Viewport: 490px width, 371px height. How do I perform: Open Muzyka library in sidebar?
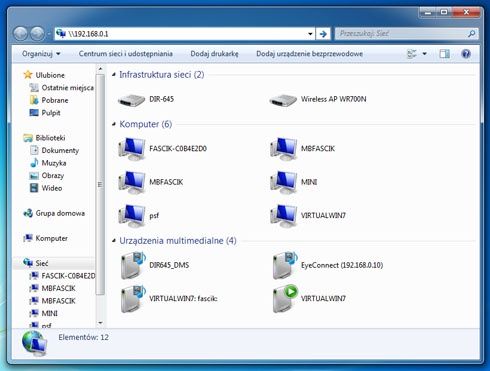(x=48, y=163)
